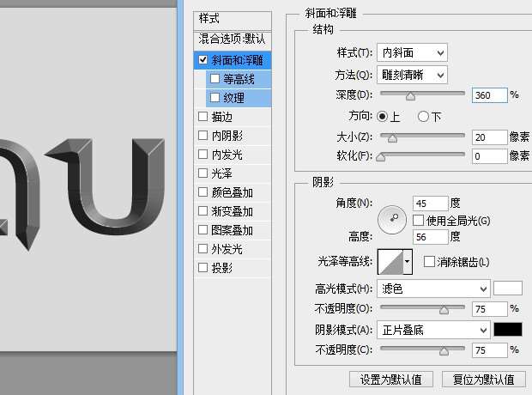The height and width of the screenshot is (395, 532).
Task: Open the 方法 technique dropdown showing 雕刻清晰
Action: coord(412,75)
